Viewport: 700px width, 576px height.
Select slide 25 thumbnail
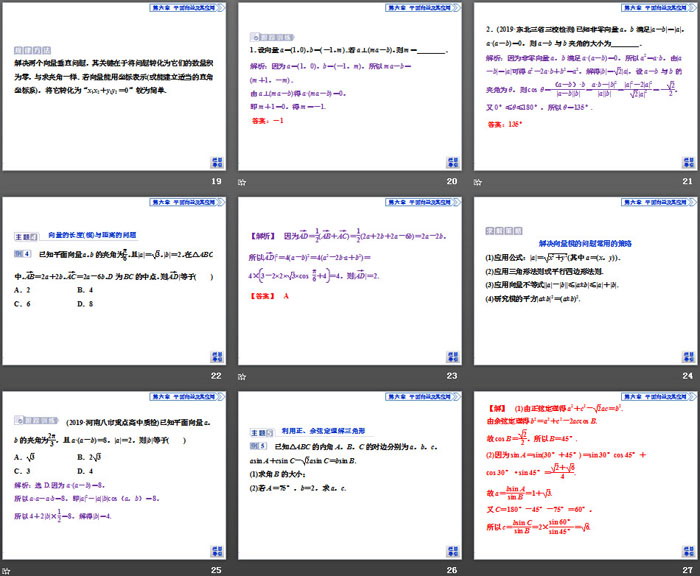click(x=114, y=476)
